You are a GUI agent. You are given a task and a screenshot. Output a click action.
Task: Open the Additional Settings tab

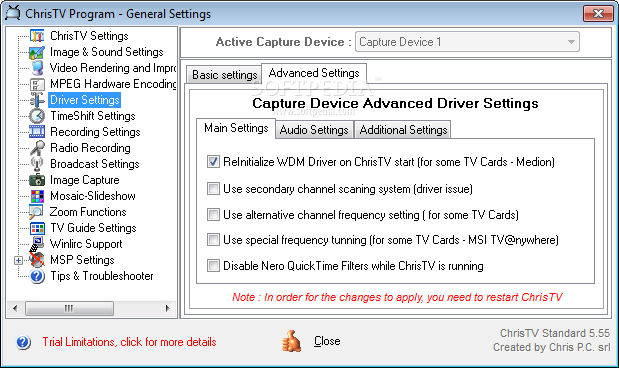[403, 130]
